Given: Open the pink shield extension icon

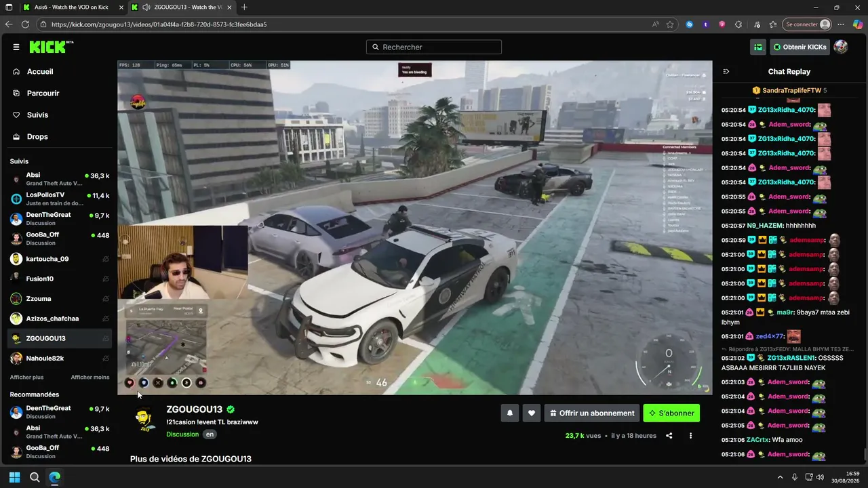Looking at the screenshot, I should [x=722, y=24].
